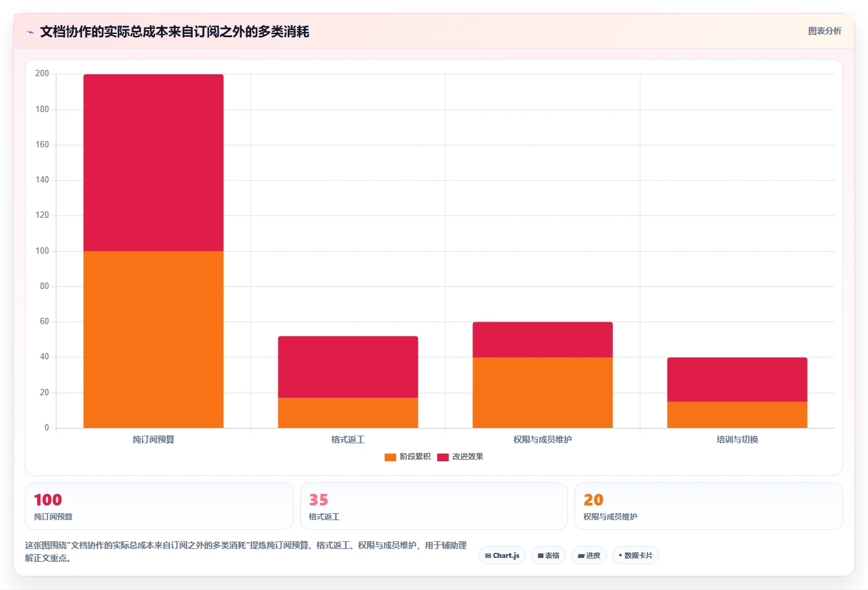Viewport: 868px width, 590px height.
Task: Click the red segment of 权限与成员维护 bar
Action: (x=542, y=340)
